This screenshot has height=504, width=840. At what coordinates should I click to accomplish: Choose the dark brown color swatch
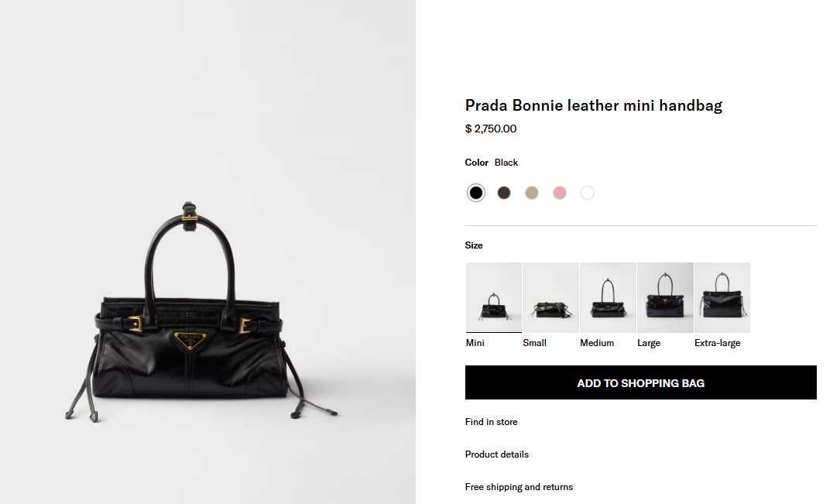coord(504,193)
